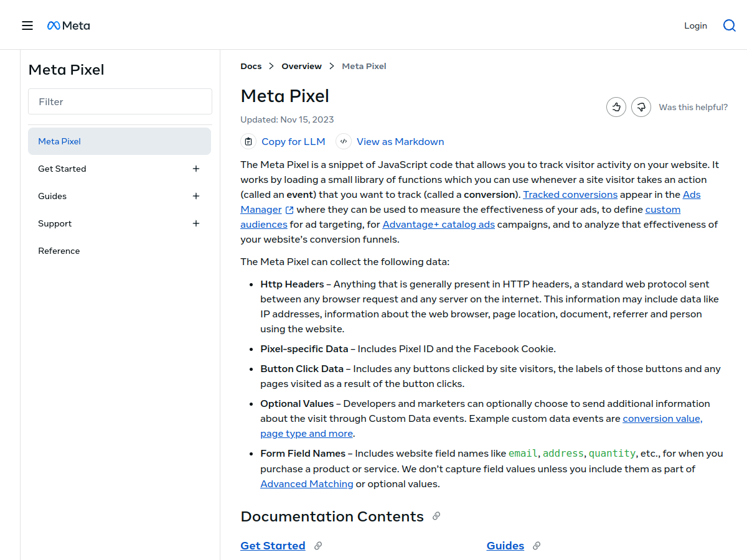
Task: Click the 'Button Click Data' bold term
Action: click(302, 368)
